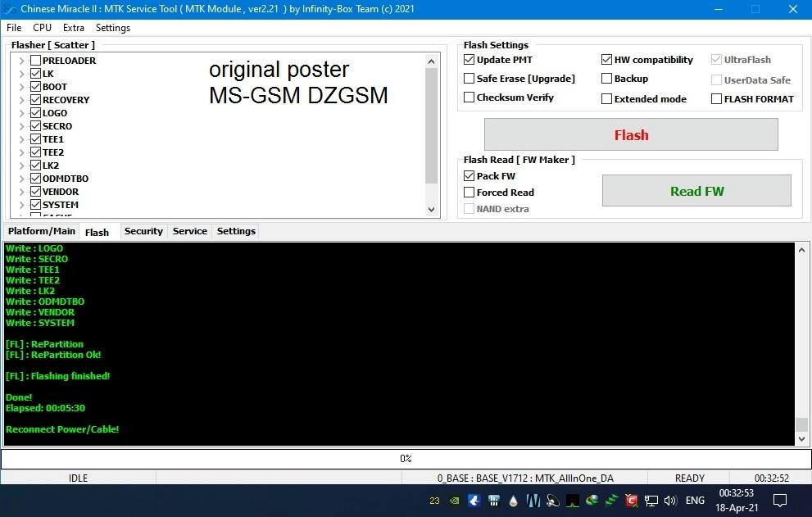Image resolution: width=812 pixels, height=517 pixels.
Task: Uncheck the LK partition checkbox
Action: (x=35, y=74)
